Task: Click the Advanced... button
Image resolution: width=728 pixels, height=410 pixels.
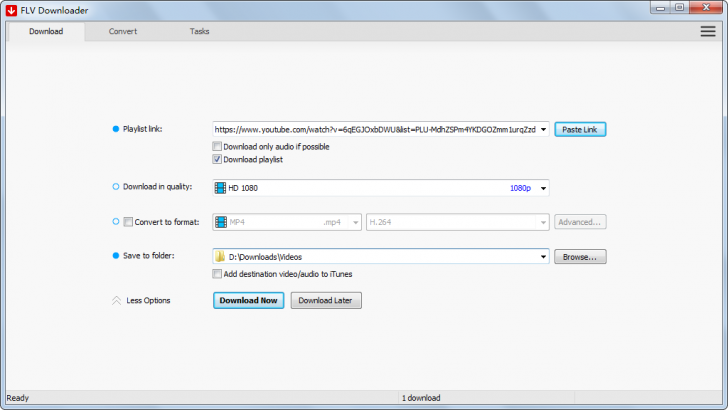Action: click(x=580, y=222)
